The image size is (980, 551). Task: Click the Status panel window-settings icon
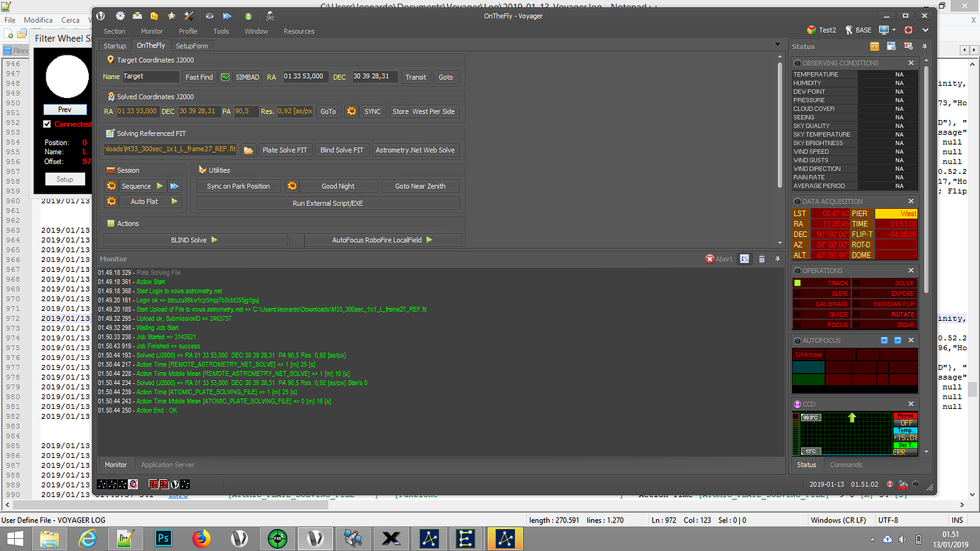coord(891,46)
